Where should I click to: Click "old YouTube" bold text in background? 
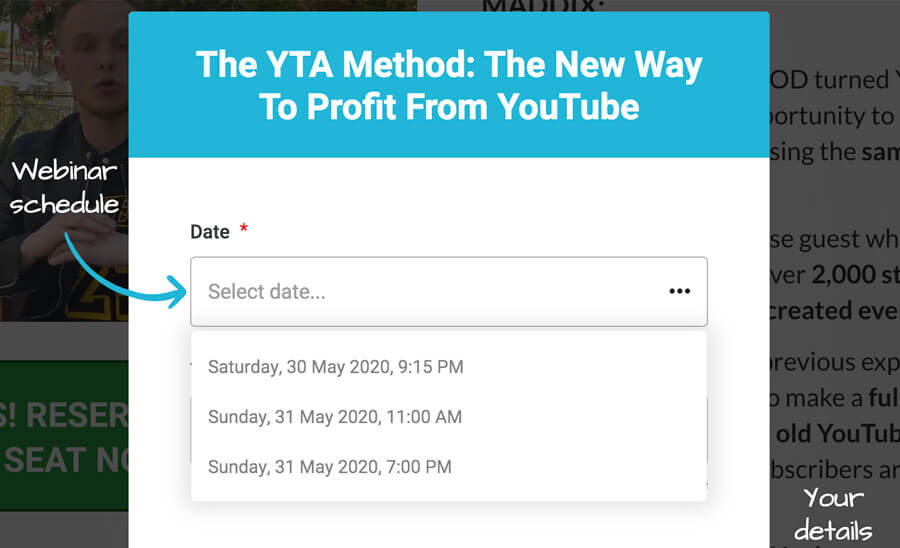(838, 434)
